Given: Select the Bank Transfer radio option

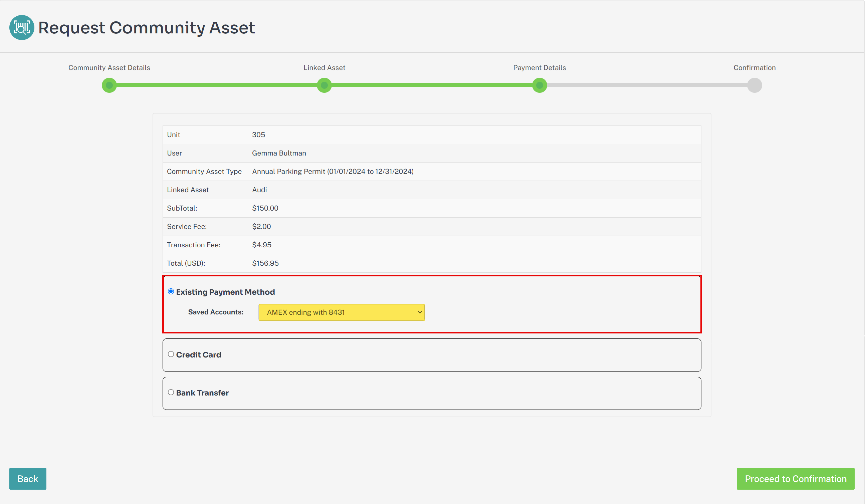Looking at the screenshot, I should [x=171, y=392].
